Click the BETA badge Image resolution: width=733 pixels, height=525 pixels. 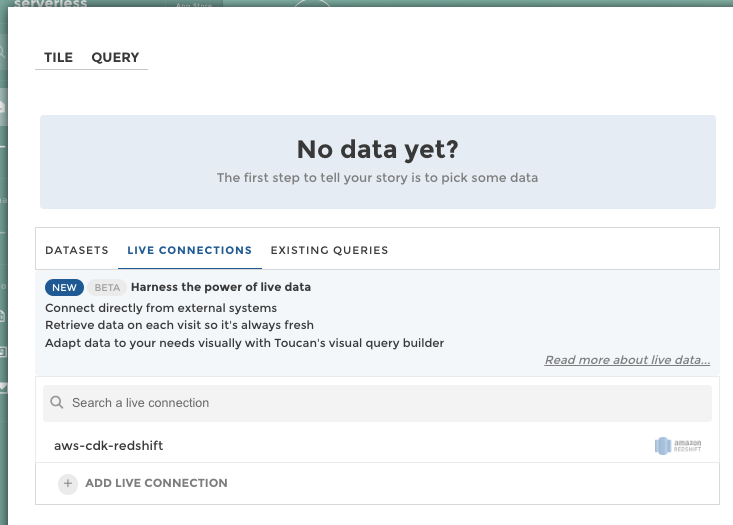pos(107,288)
